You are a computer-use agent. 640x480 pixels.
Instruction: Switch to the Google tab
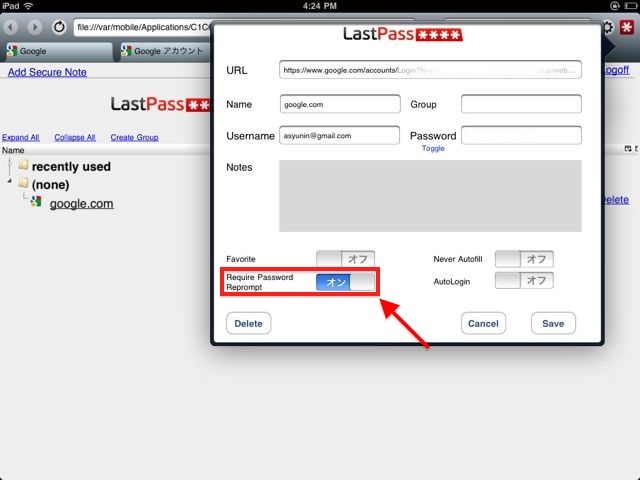(x=59, y=51)
